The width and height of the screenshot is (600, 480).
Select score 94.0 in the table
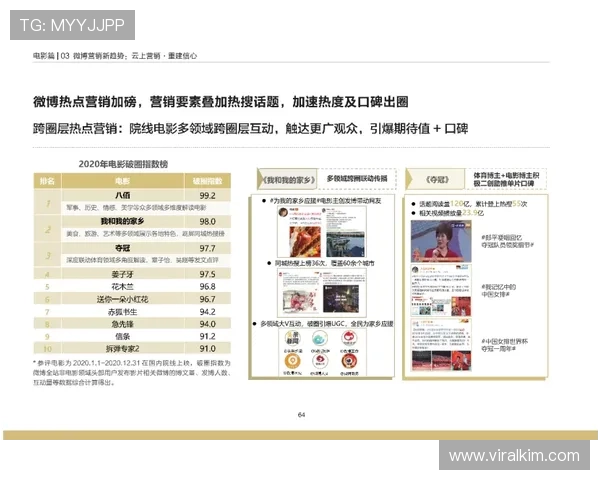pyautogui.click(x=207, y=324)
